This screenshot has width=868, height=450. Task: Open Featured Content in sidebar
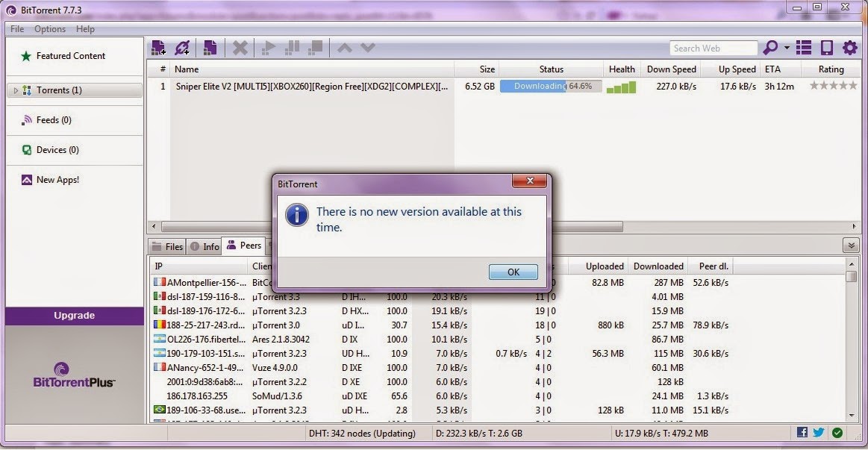(70, 56)
